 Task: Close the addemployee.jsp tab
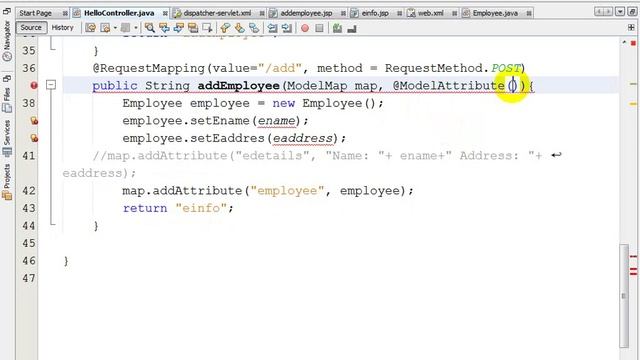[x=343, y=13]
